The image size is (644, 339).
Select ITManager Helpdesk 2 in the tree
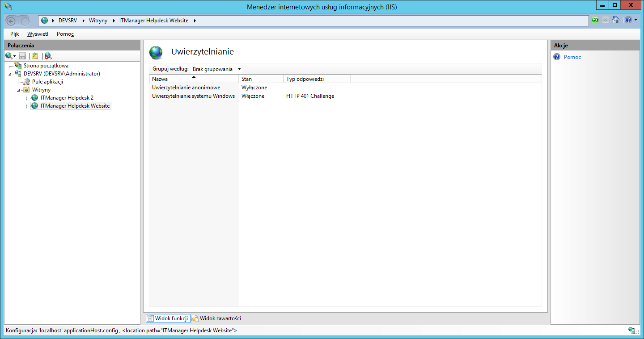[x=67, y=98]
